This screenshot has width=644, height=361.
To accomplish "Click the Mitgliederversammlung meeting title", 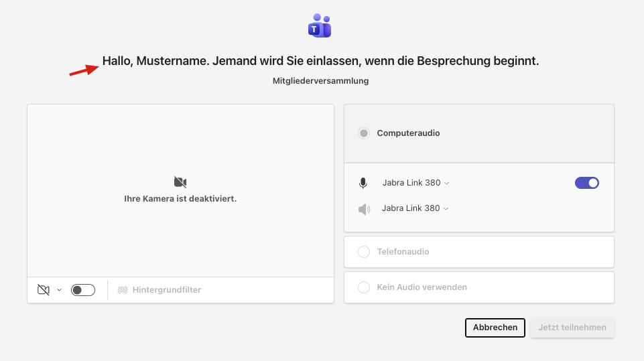I will (320, 81).
